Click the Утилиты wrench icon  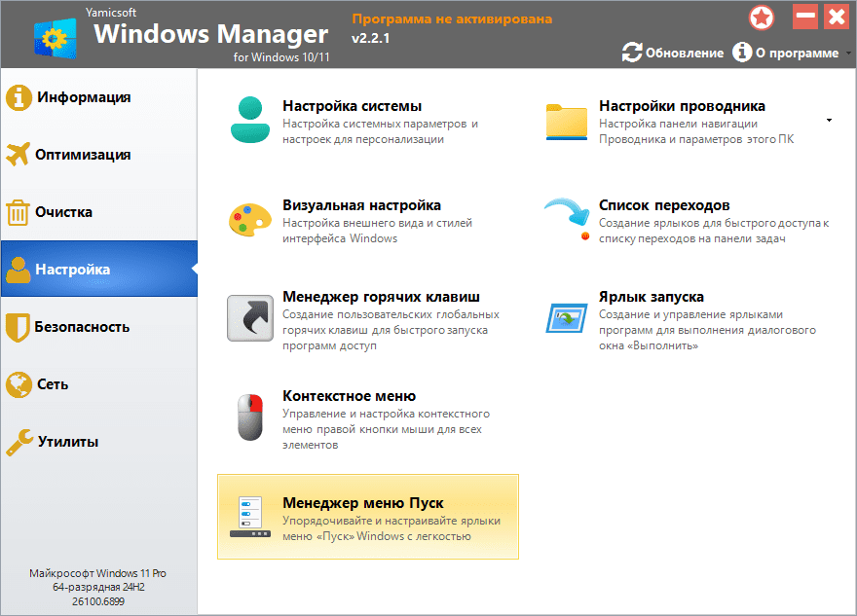point(20,442)
